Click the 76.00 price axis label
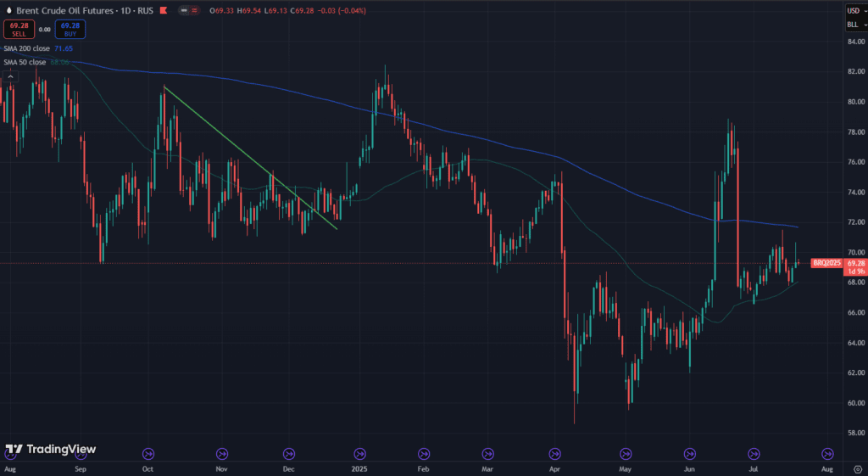The height and width of the screenshot is (476, 868). pyautogui.click(x=856, y=162)
